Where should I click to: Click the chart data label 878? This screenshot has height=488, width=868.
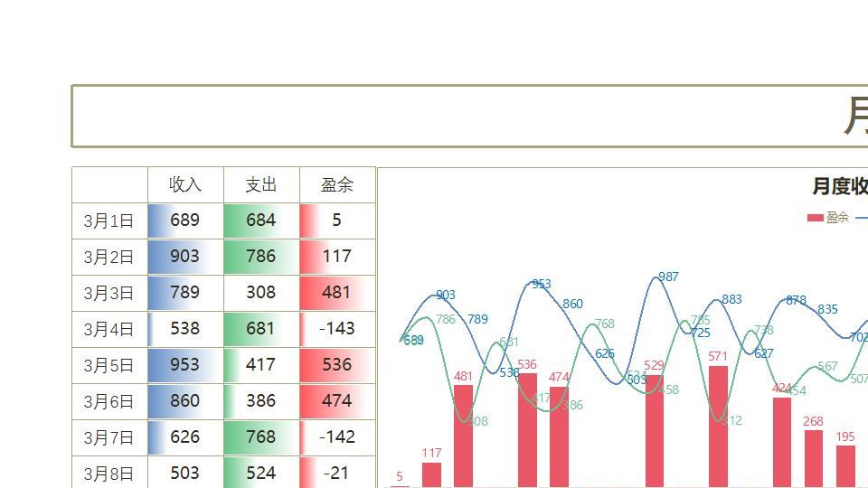point(796,300)
